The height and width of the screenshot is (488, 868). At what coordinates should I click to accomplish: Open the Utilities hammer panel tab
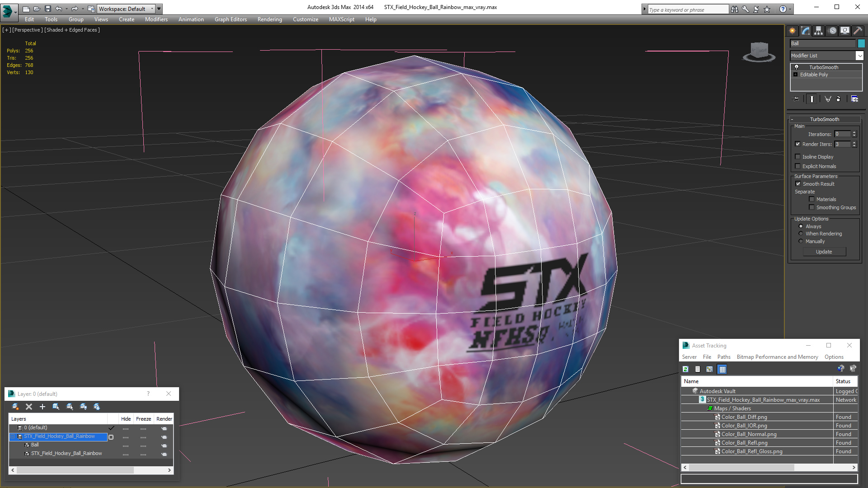click(x=858, y=31)
